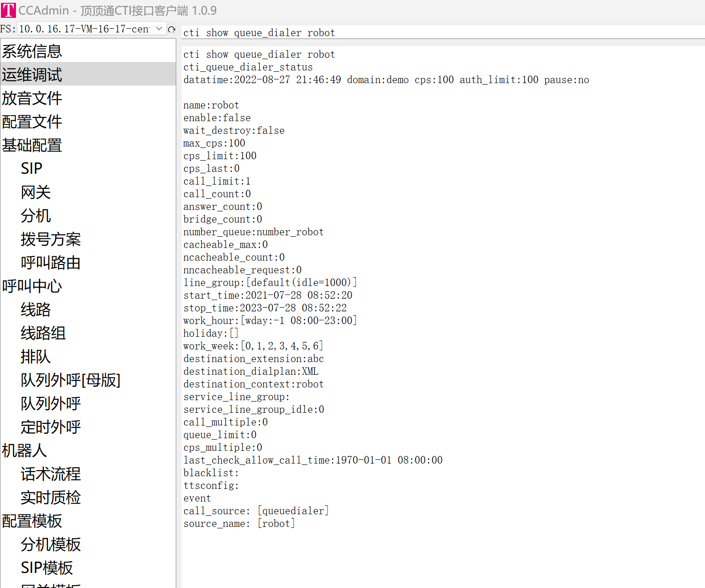Open SIP模板 item
The width and height of the screenshot is (705, 588).
47,568
